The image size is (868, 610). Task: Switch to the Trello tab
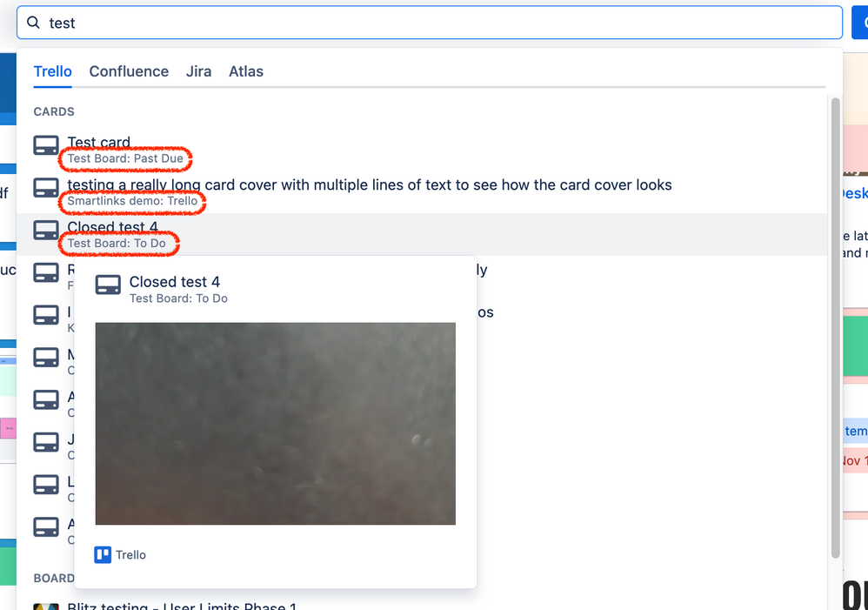[x=52, y=71]
